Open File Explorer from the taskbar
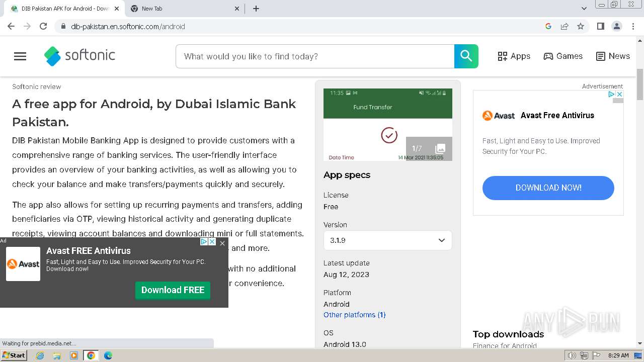Image resolution: width=644 pixels, height=362 pixels. click(57, 355)
